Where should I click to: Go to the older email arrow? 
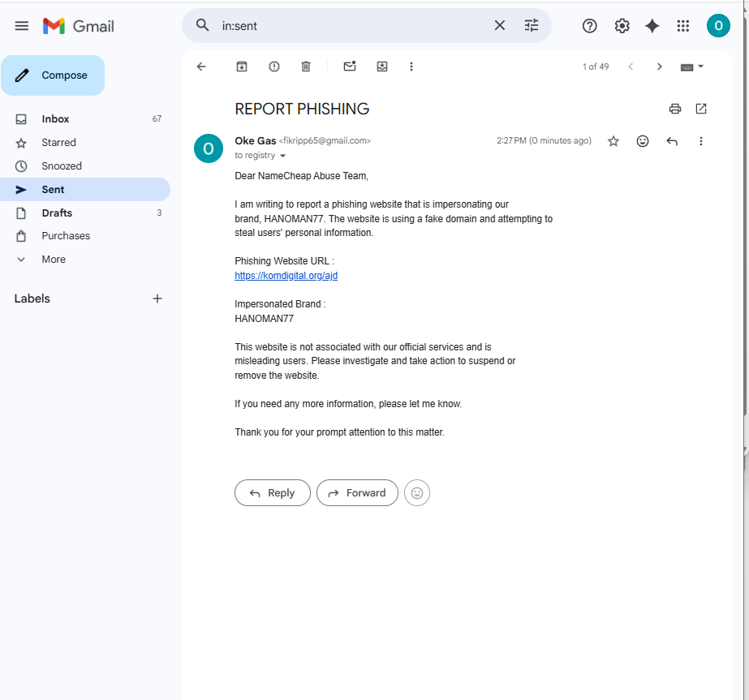pyautogui.click(x=659, y=67)
